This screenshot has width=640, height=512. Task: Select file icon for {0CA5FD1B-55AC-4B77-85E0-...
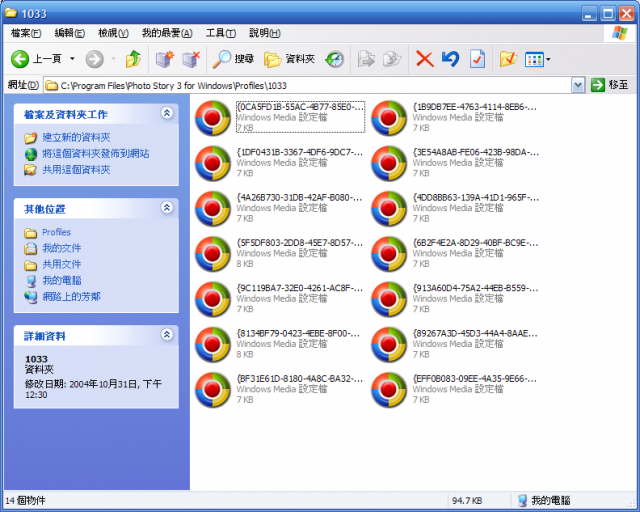click(x=213, y=118)
